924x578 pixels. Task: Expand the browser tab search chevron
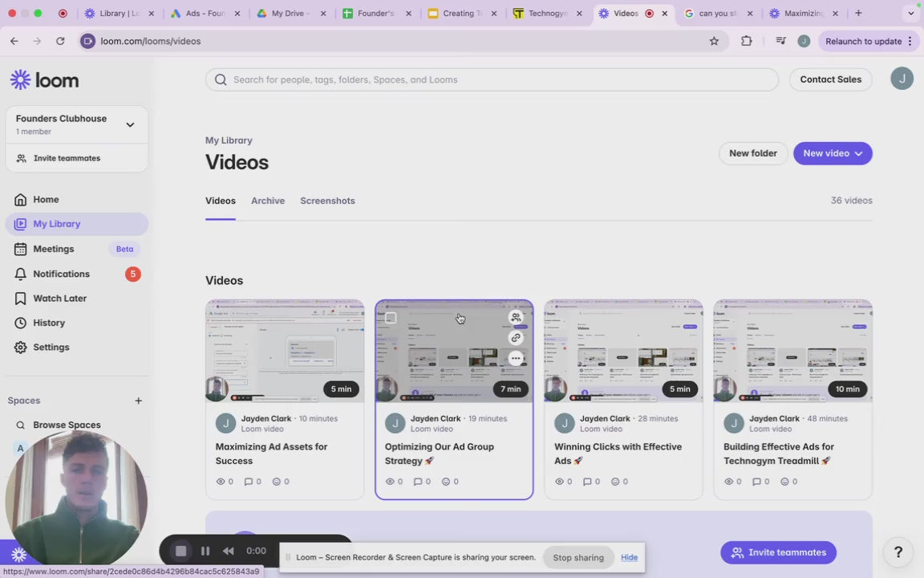coord(910,14)
